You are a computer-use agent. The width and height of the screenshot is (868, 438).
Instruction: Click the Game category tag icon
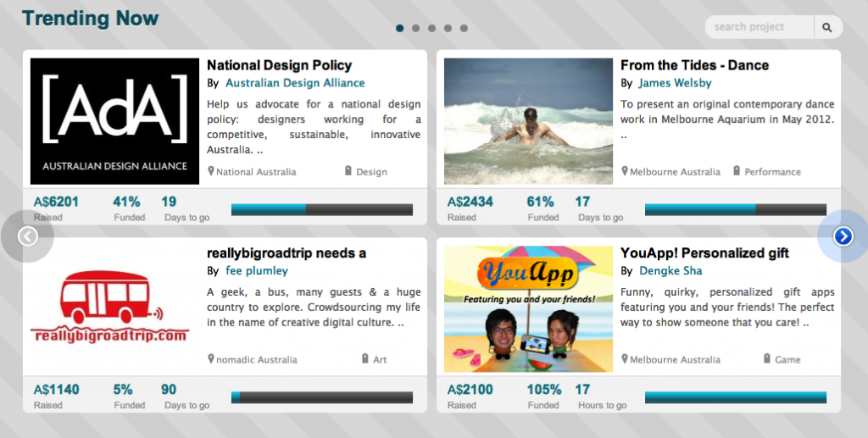(x=767, y=359)
